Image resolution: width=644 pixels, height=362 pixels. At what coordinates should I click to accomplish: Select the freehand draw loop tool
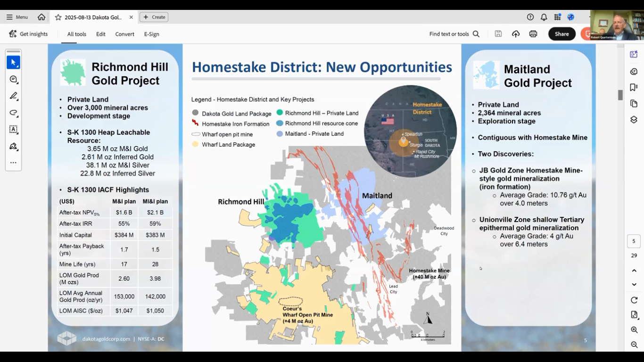pos(13,113)
